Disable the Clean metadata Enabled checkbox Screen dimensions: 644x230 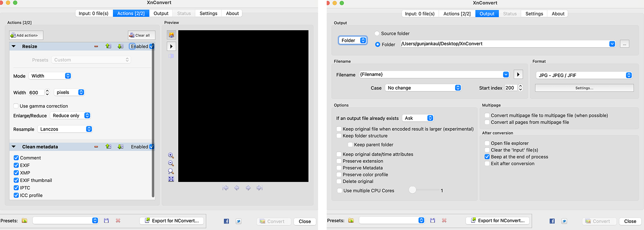click(x=152, y=147)
